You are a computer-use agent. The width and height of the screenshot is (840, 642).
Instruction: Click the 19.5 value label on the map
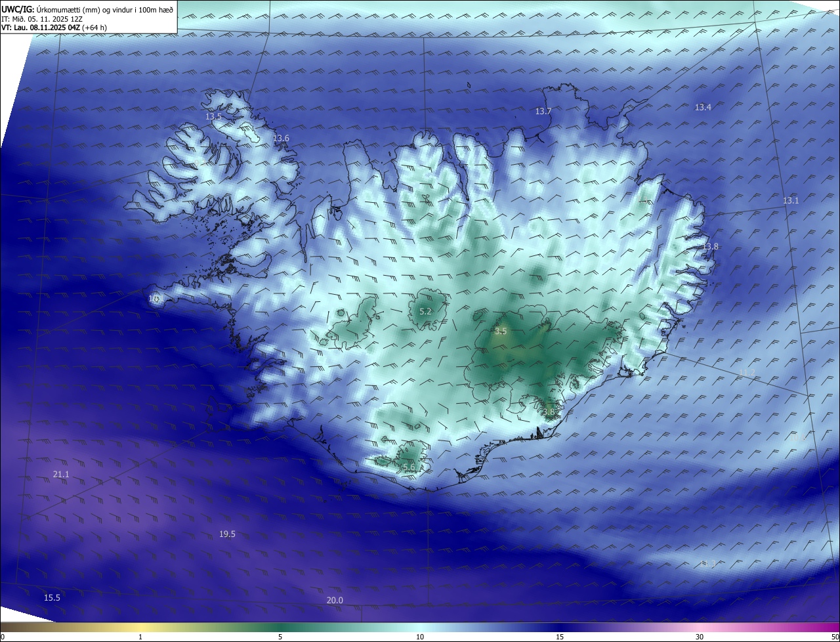coord(227,534)
